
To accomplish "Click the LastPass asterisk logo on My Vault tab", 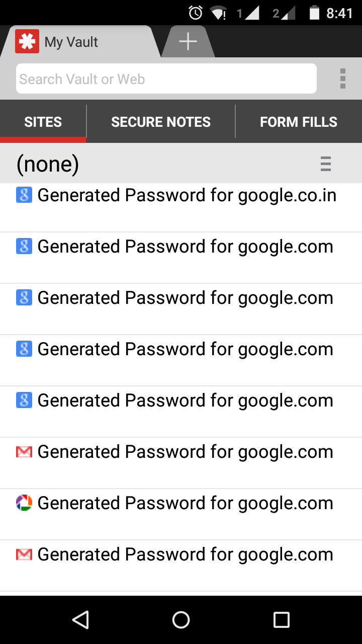I will [x=27, y=41].
